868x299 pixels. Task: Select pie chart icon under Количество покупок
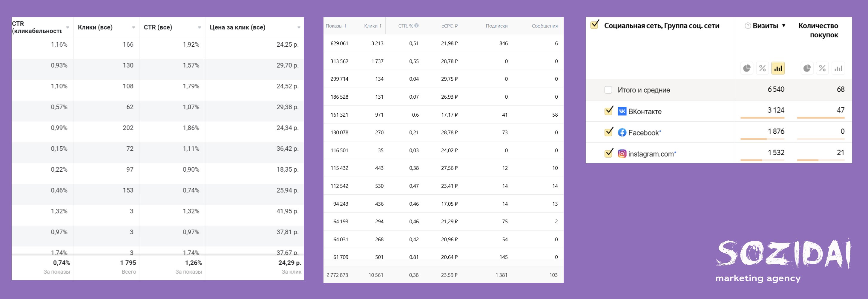click(807, 68)
